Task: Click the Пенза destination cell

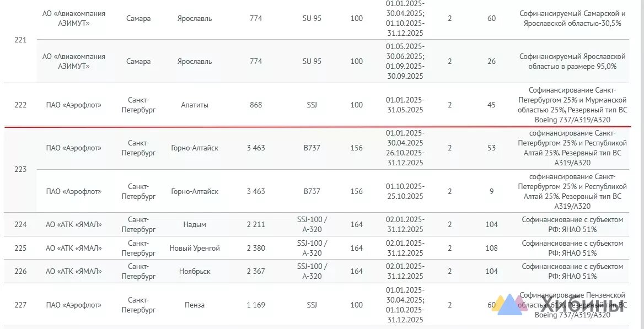Action: (195, 305)
